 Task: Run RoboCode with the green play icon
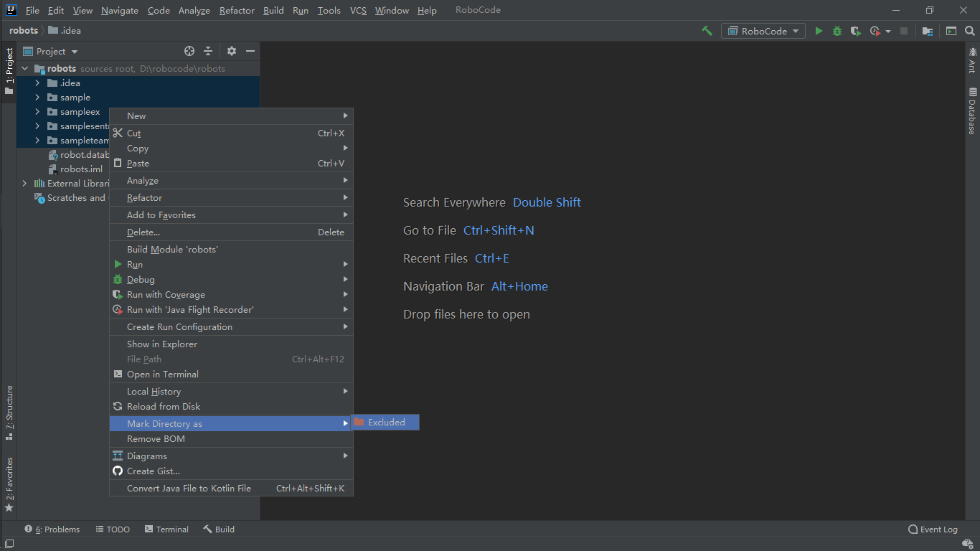819,31
